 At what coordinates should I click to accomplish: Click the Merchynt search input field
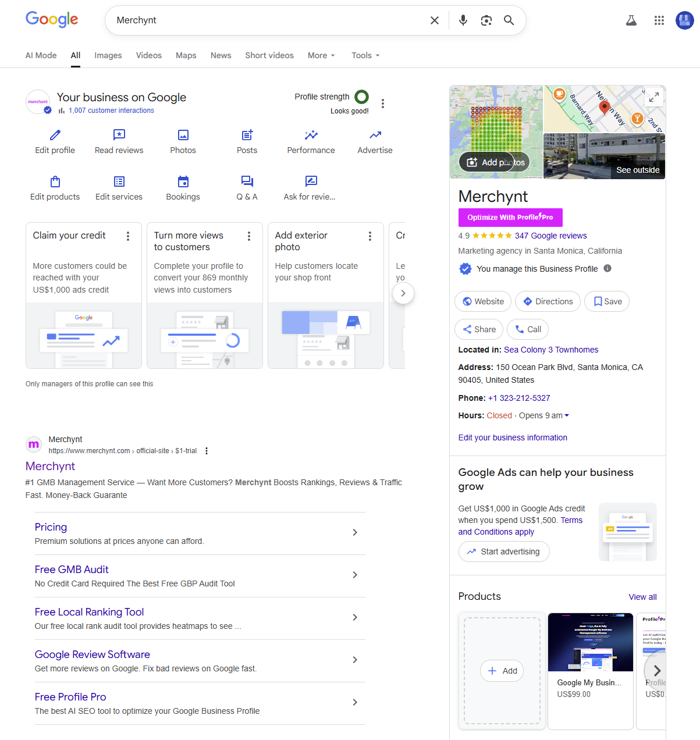click(x=268, y=20)
